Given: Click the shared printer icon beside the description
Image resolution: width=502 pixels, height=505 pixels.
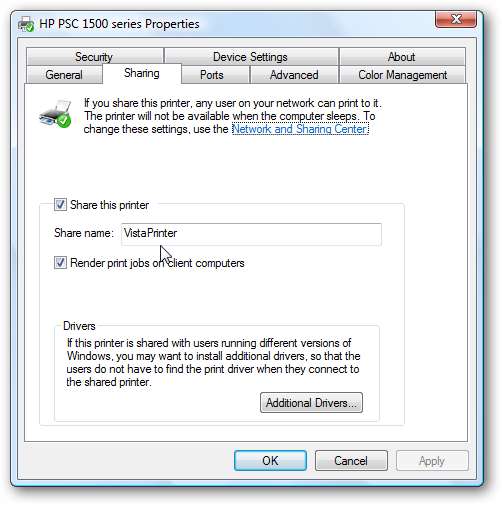Looking at the screenshot, I should click(55, 113).
